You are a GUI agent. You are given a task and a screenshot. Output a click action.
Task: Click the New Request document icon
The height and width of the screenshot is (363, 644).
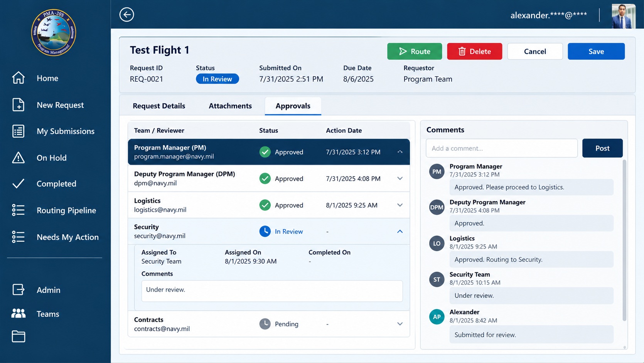(x=18, y=105)
